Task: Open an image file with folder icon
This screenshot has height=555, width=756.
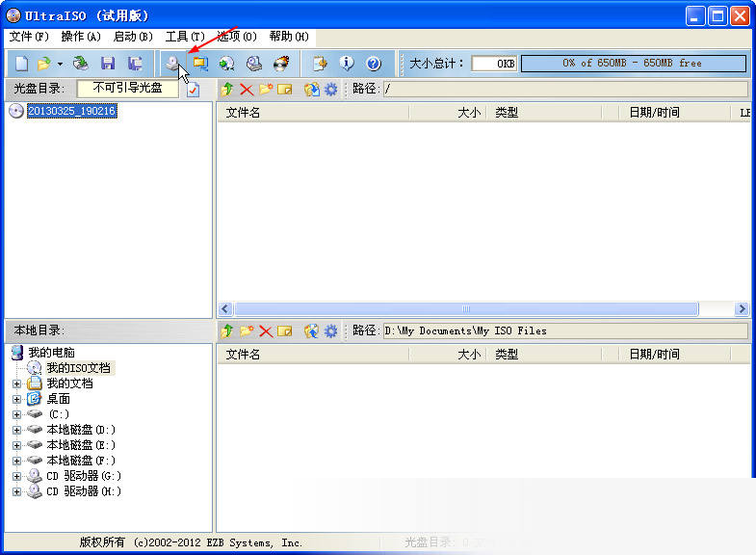Action: pyautogui.click(x=44, y=64)
